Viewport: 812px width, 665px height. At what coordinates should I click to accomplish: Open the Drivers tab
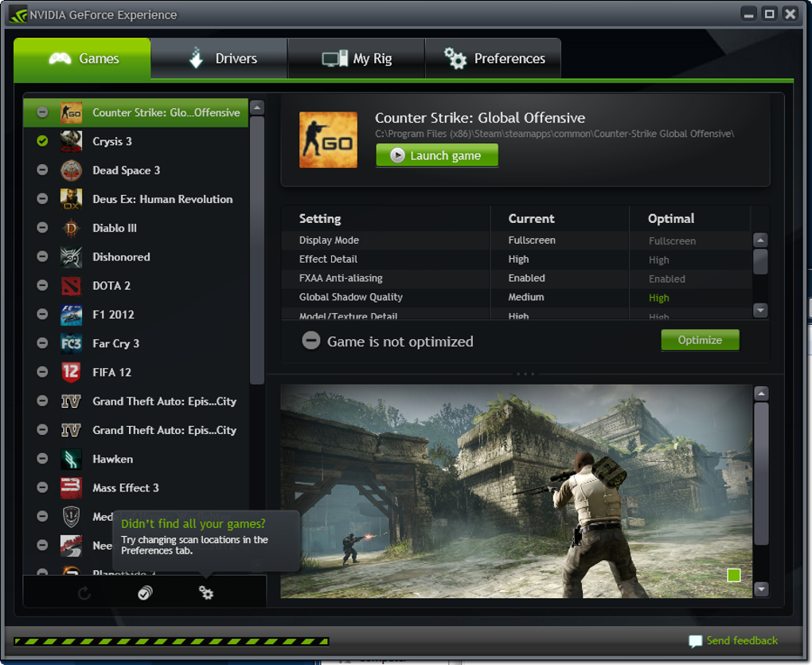(219, 58)
